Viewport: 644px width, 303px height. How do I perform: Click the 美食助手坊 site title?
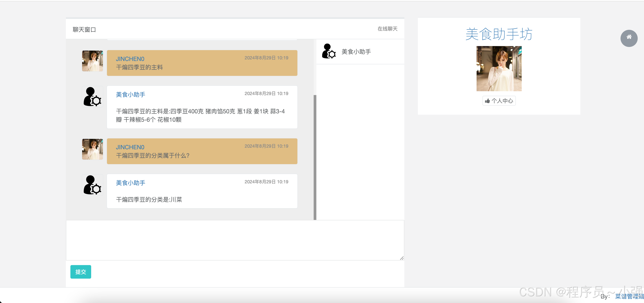coord(499,34)
